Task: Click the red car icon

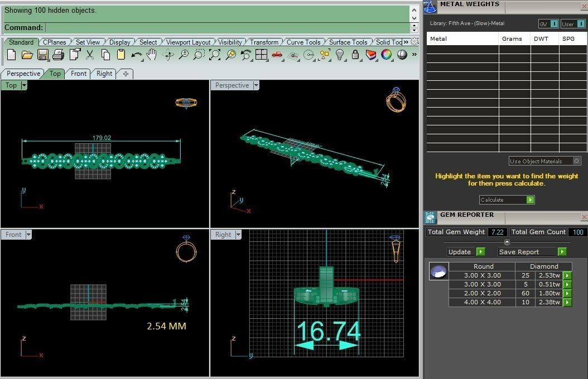Action: (x=277, y=55)
